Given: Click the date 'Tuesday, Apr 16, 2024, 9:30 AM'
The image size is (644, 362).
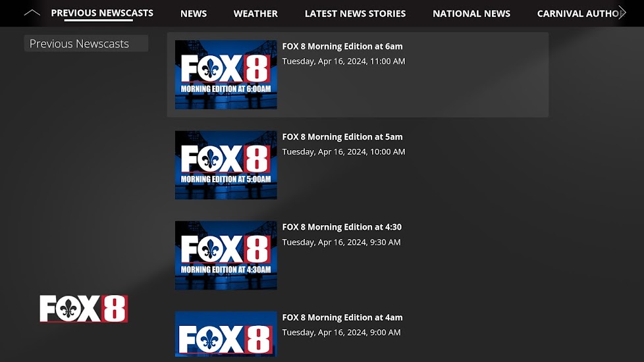Looking at the screenshot, I should coord(341,242).
